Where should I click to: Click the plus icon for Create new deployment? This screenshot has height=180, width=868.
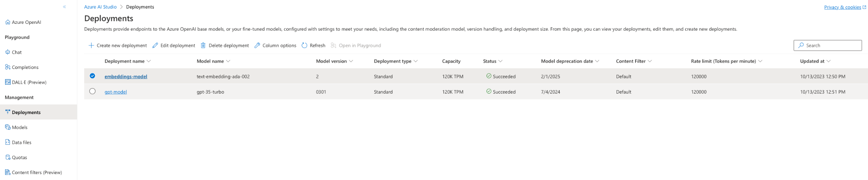[91, 46]
